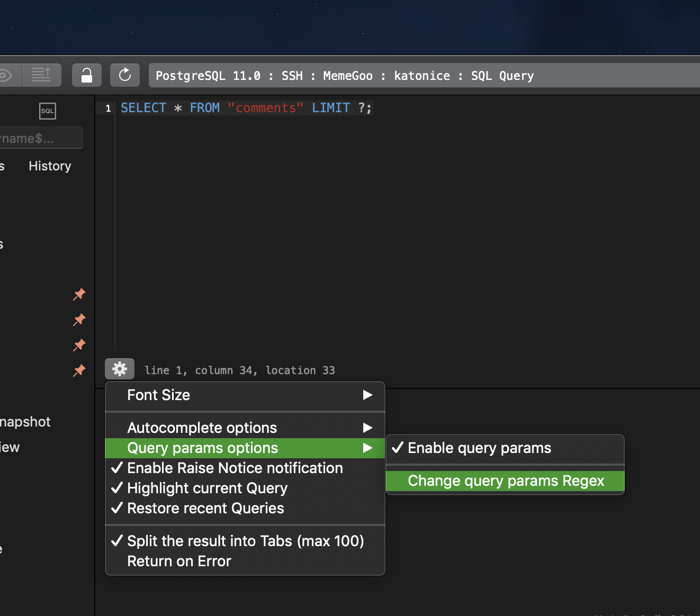
Task: Select Change query params Regex
Action: pyautogui.click(x=505, y=481)
